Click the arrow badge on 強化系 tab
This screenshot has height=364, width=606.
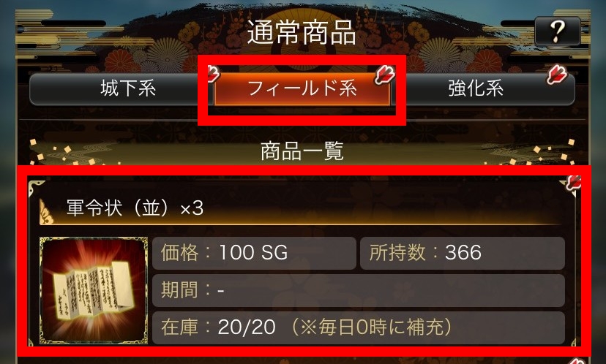557,75
